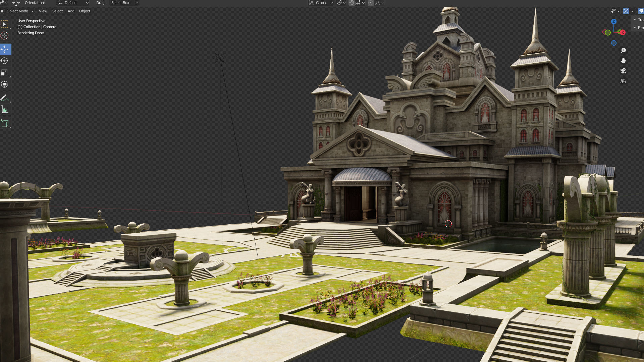Click 'User Perspective' overlay text
Viewport: 644px width, 362px height.
pyautogui.click(x=31, y=21)
